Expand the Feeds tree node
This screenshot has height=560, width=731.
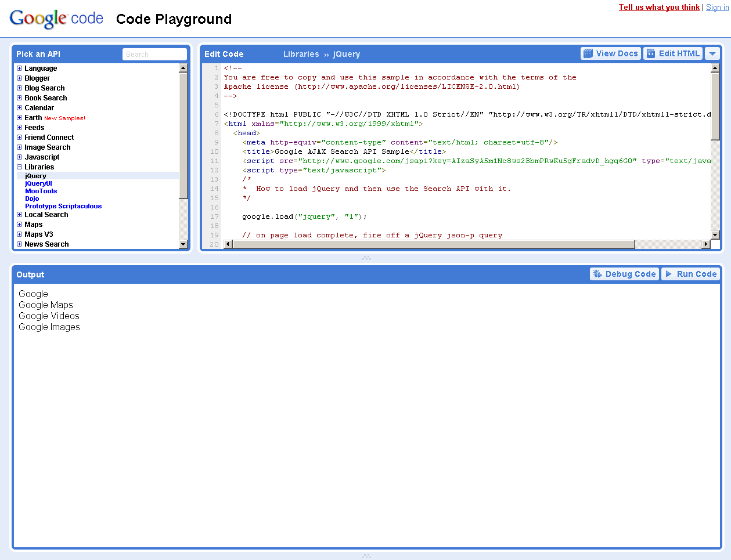[x=19, y=128]
